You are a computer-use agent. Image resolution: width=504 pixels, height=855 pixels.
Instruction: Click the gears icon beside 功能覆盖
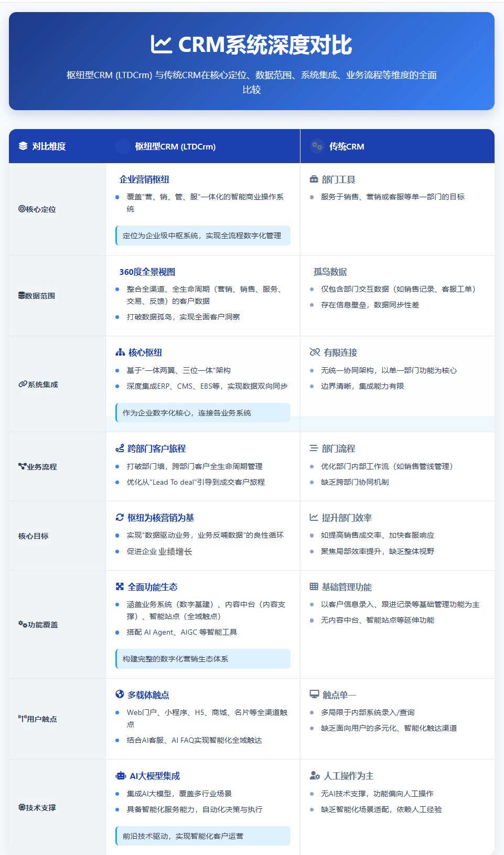point(23,624)
